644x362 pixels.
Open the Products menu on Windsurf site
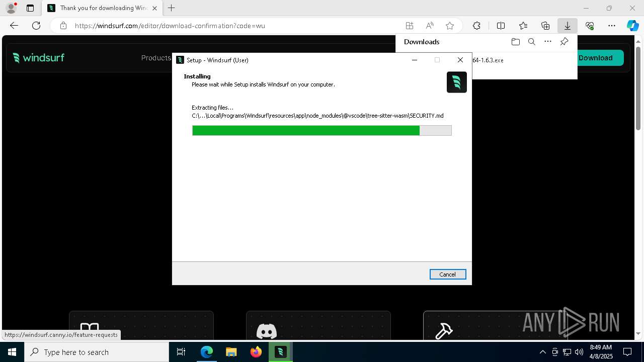click(x=156, y=58)
